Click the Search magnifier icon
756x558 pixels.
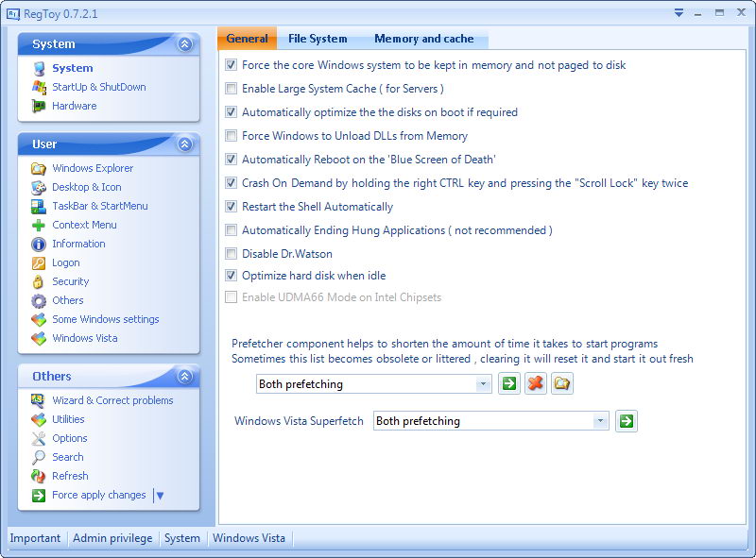(x=39, y=457)
